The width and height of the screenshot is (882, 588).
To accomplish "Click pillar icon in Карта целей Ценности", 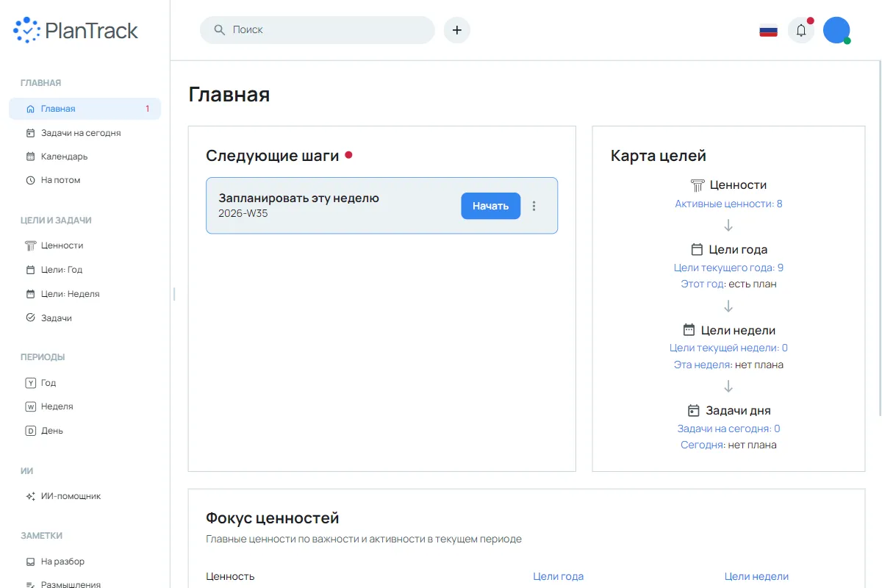I will coord(698,185).
